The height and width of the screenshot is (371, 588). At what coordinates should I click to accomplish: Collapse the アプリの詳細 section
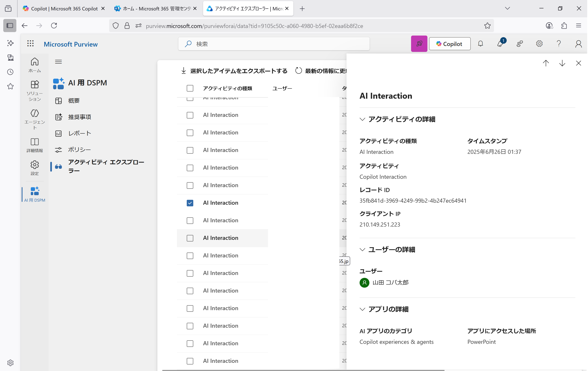pyautogui.click(x=362, y=309)
